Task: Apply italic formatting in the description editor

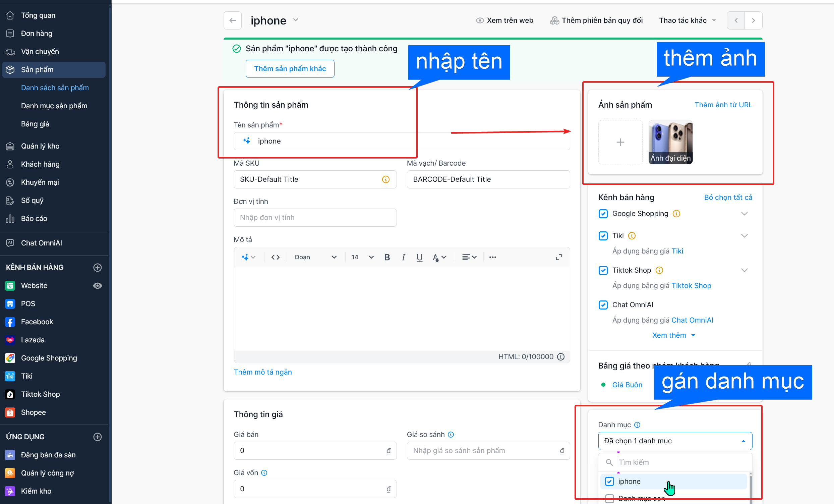Action: tap(403, 257)
